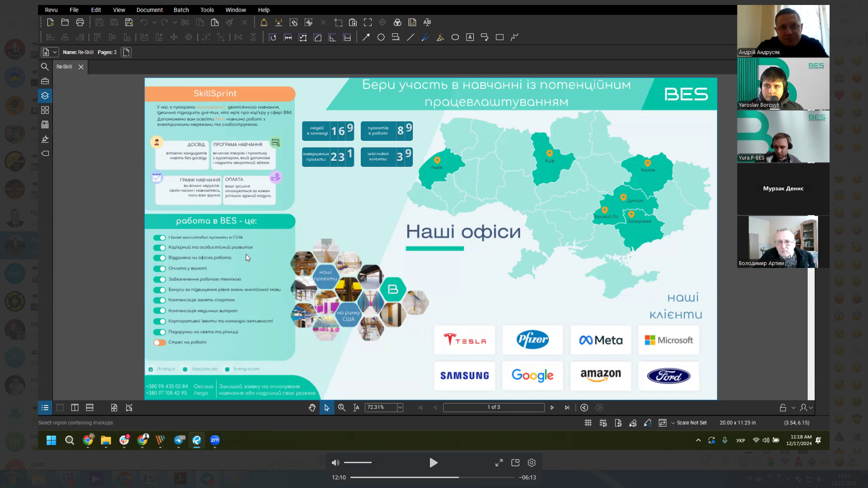868x488 pixels.
Task: Toggle Show Grid in status bar
Action: click(588, 423)
